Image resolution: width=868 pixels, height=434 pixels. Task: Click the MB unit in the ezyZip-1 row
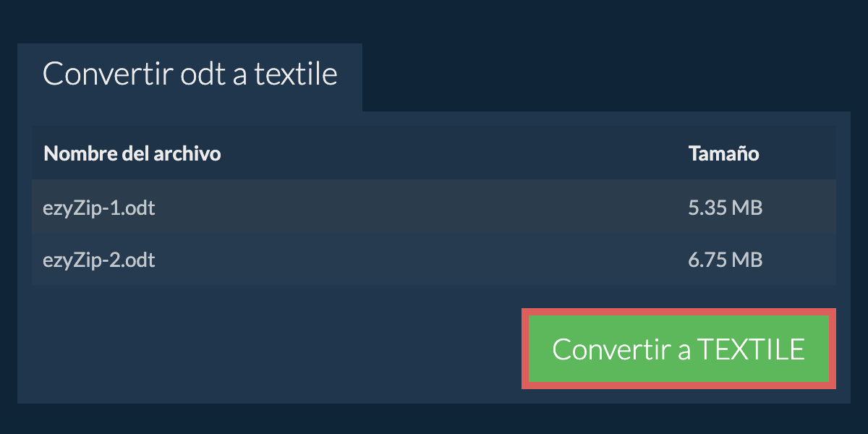[746, 208]
